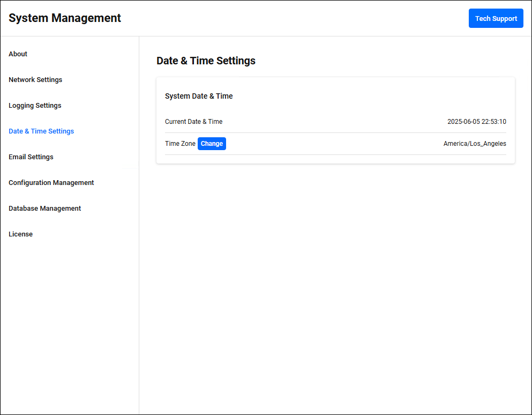Viewport: 532px width, 415px height.
Task: Click empty sidebar space below License
Action: [x=70, y=322]
